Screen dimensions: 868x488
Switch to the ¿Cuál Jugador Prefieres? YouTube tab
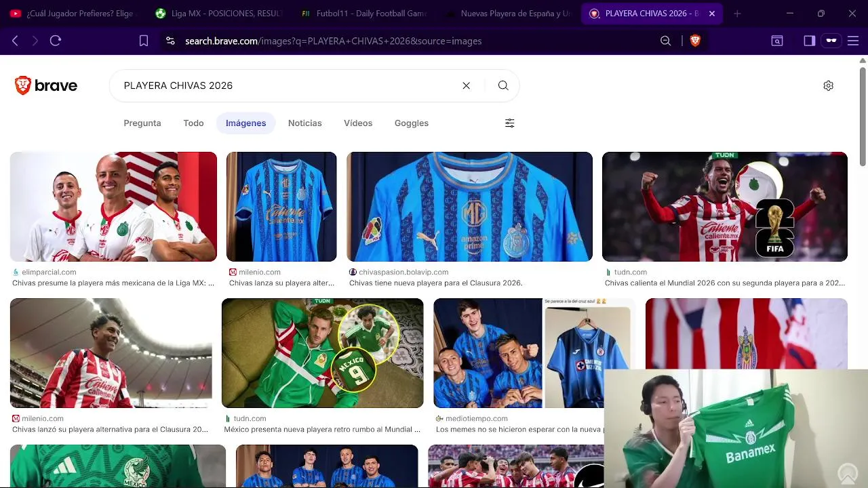[x=72, y=14]
